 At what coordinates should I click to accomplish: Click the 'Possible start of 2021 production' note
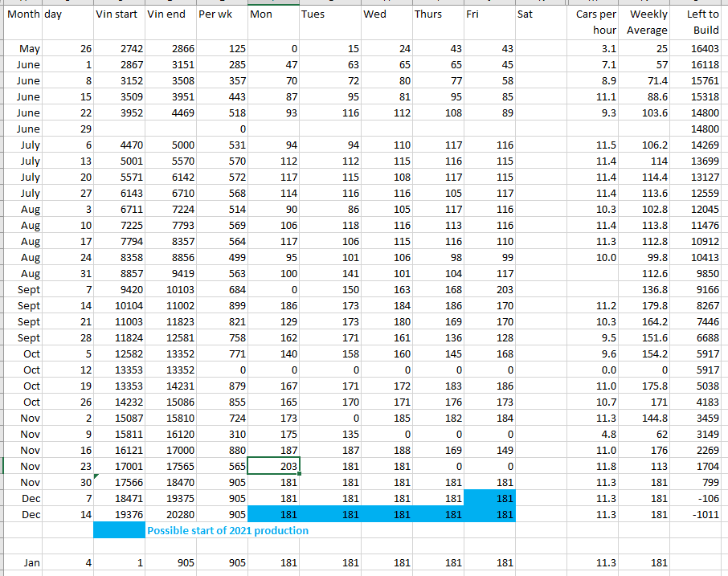tap(227, 530)
